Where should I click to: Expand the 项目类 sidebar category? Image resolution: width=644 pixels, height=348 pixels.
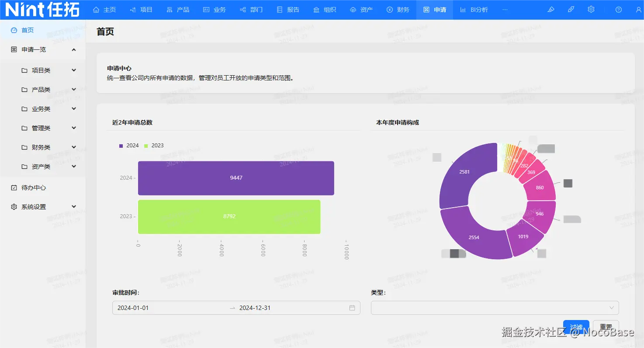tap(73, 70)
